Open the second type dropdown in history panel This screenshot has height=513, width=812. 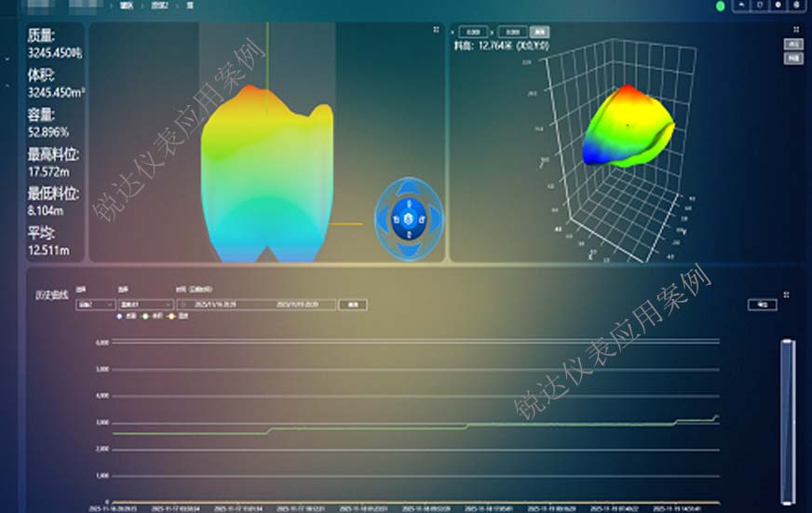143,304
